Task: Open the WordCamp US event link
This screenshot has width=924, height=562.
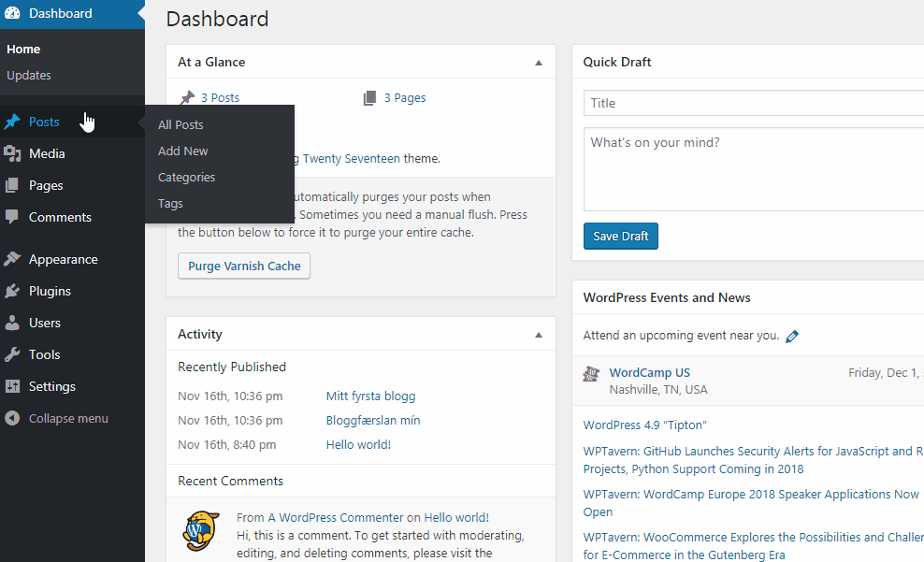Action: (x=649, y=372)
